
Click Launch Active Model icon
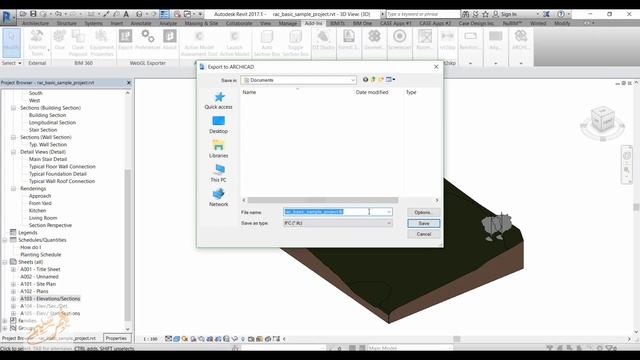[x=234, y=42]
